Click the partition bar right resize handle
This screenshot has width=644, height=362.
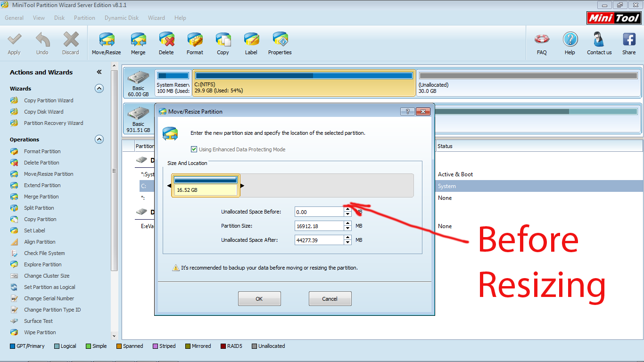[x=242, y=186]
